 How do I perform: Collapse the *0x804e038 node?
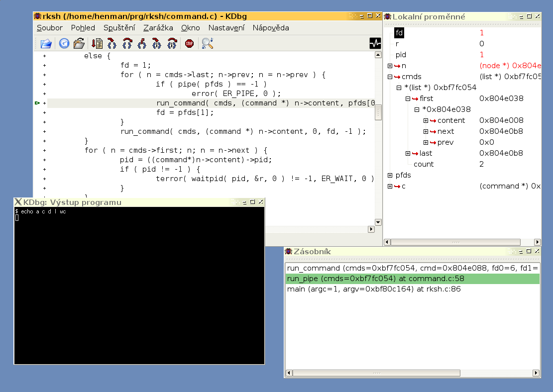[x=417, y=109]
